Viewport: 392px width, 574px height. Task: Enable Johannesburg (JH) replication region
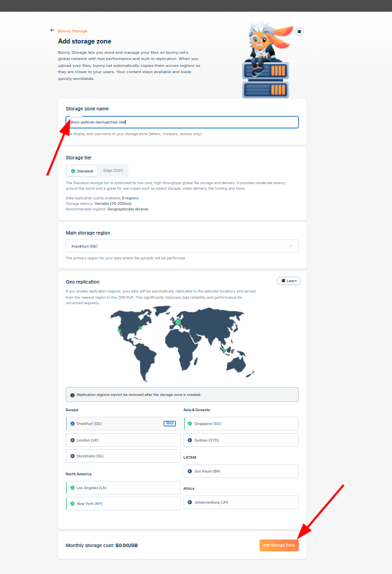241,502
